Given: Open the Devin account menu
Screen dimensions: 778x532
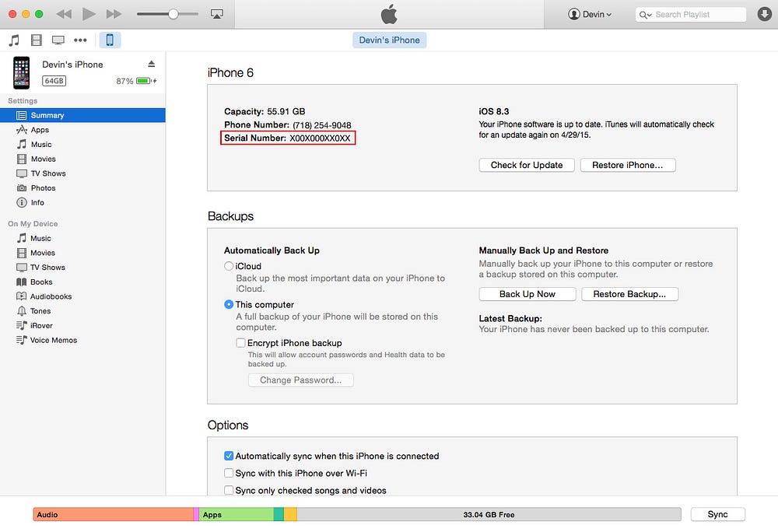Looking at the screenshot, I should 590,14.
